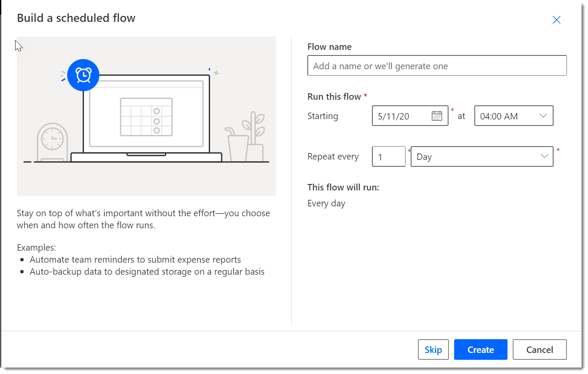The height and width of the screenshot is (374, 588).
Task: Expand the 04:00 AM time chevron
Action: [x=543, y=116]
